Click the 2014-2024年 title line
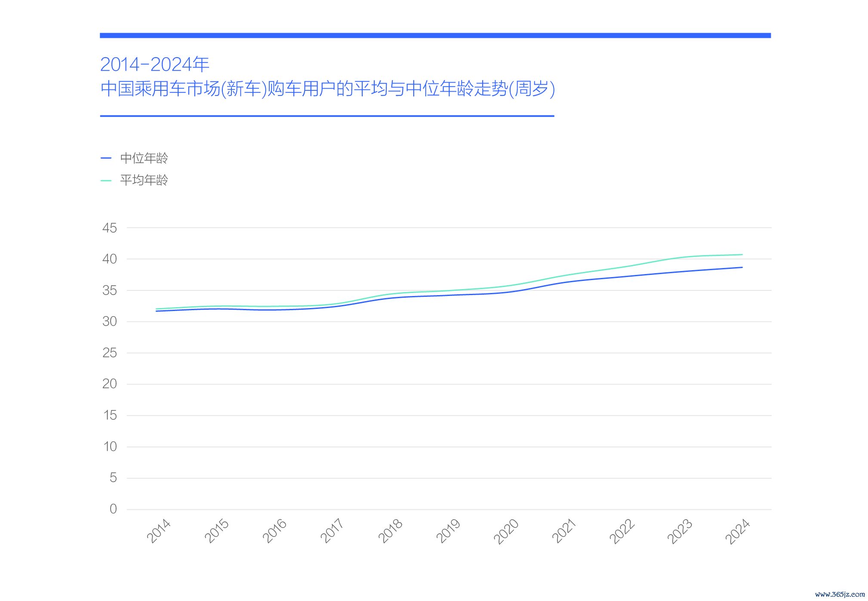 pos(155,65)
